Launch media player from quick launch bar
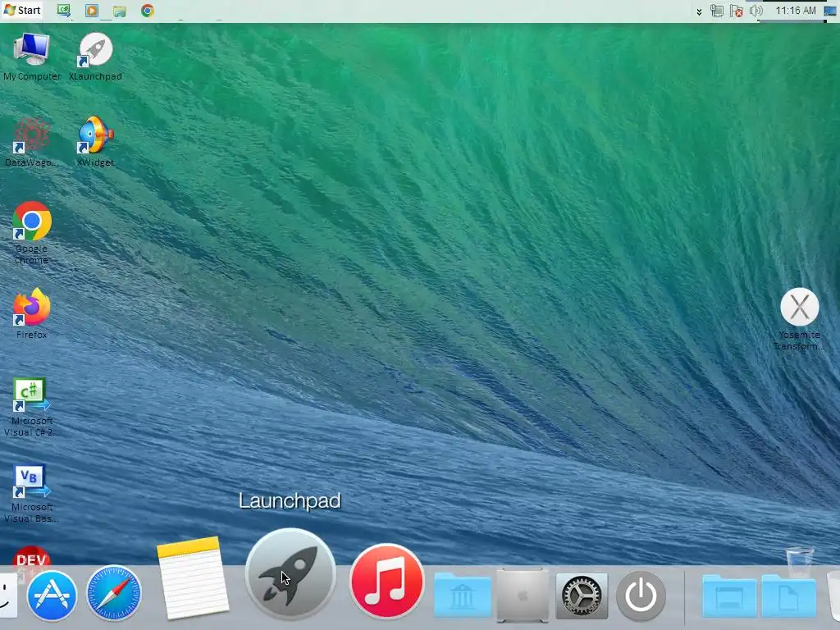This screenshot has height=630, width=840. click(x=92, y=11)
